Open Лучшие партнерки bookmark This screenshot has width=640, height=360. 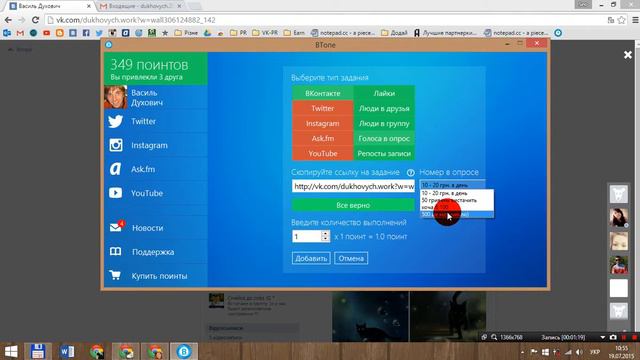click(445, 33)
